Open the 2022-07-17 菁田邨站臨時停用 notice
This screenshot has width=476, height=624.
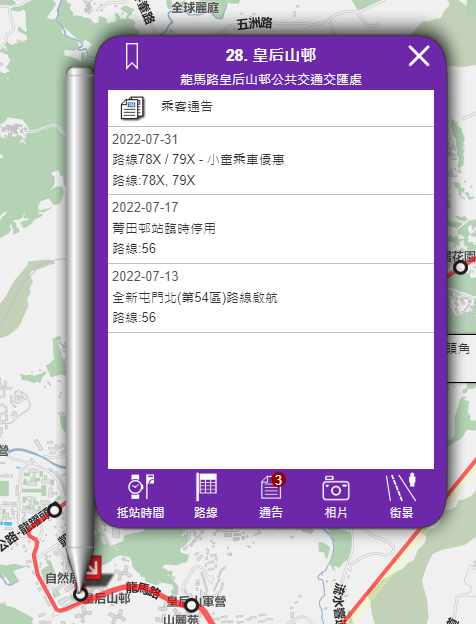[271, 229]
